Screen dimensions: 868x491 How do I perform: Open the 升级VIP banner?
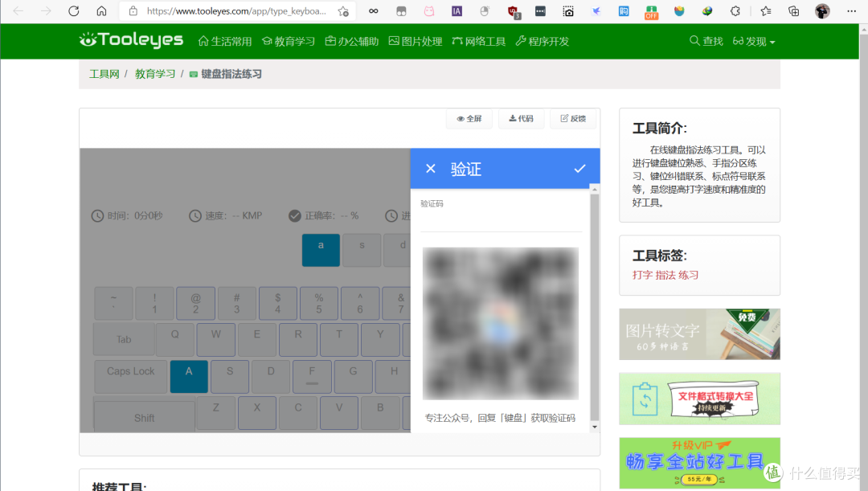pyautogui.click(x=700, y=463)
